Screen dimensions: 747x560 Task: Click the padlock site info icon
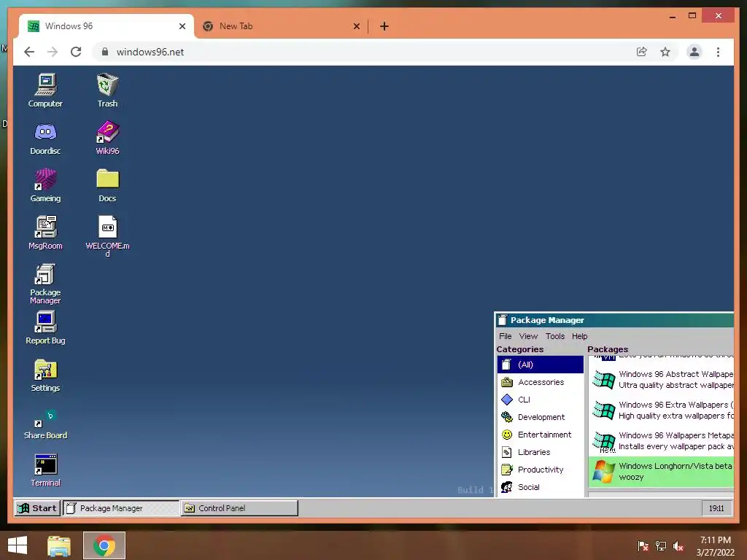(x=105, y=52)
